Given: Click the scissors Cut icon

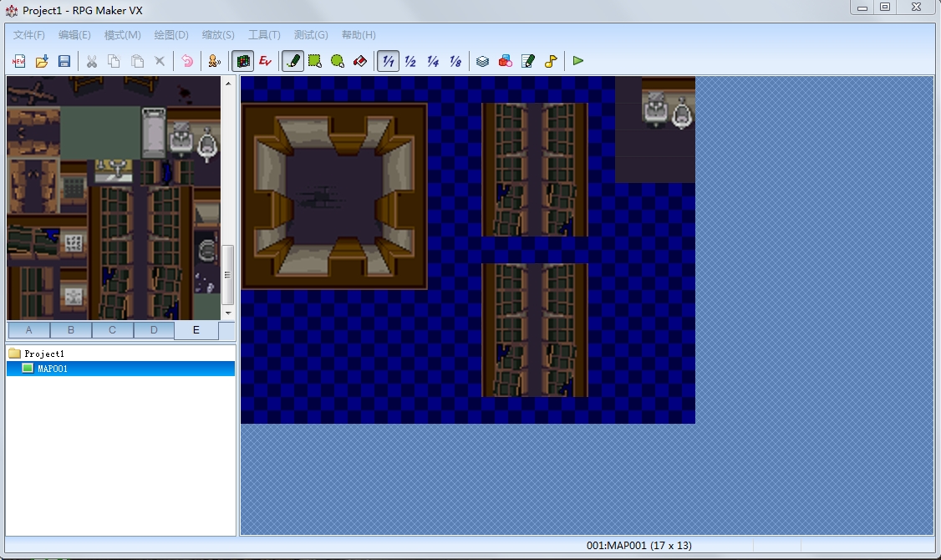Looking at the screenshot, I should pos(92,61).
